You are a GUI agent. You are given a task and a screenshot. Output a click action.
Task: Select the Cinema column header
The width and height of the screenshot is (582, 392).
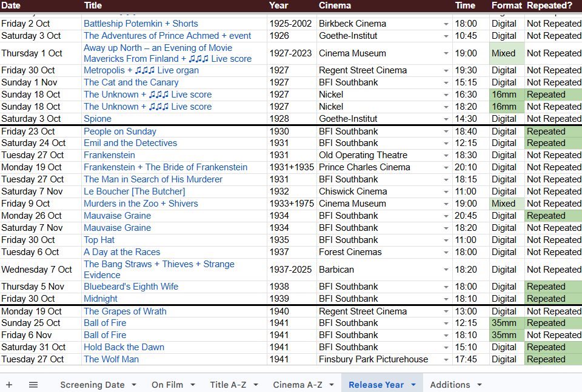tap(335, 5)
